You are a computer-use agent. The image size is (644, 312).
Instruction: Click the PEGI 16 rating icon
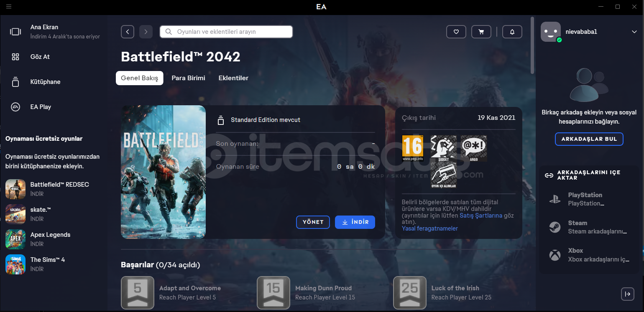click(413, 148)
